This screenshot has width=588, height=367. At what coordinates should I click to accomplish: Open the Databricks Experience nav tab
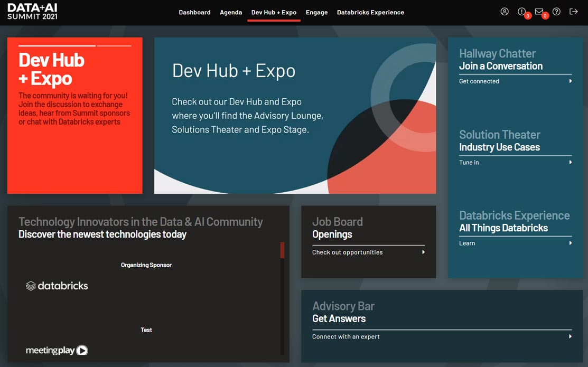coord(370,12)
